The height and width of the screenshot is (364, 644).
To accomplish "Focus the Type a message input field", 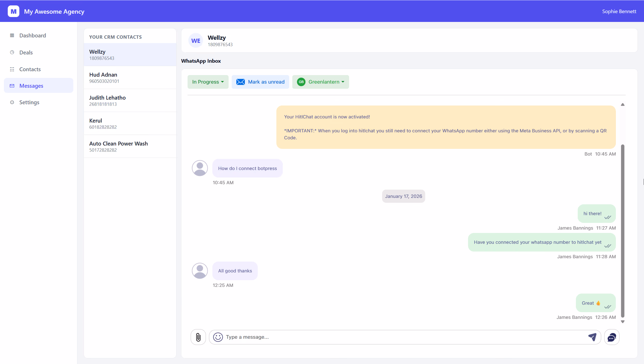I will coord(405,337).
